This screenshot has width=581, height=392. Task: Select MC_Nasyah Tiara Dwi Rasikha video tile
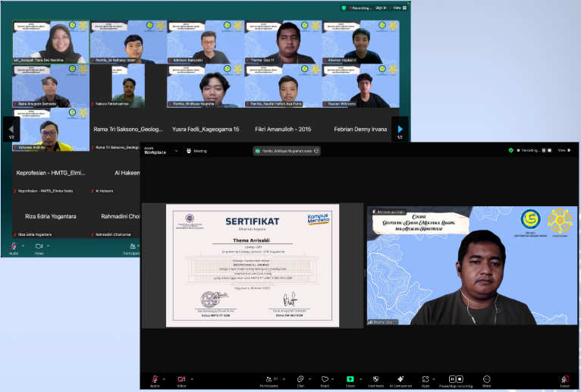pos(51,42)
